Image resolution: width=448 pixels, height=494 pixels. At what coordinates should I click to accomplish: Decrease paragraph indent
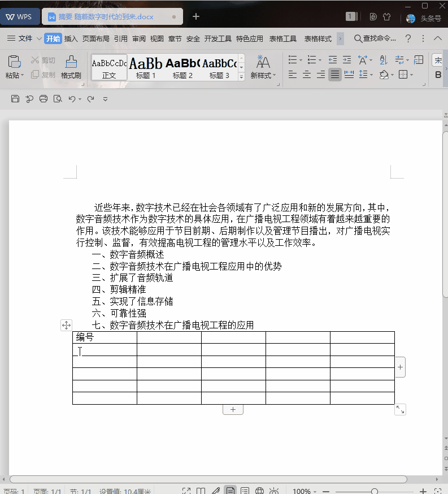(332, 59)
